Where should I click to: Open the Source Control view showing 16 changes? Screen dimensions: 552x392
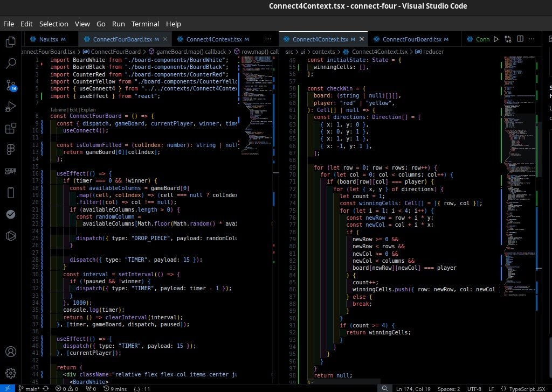[11, 85]
